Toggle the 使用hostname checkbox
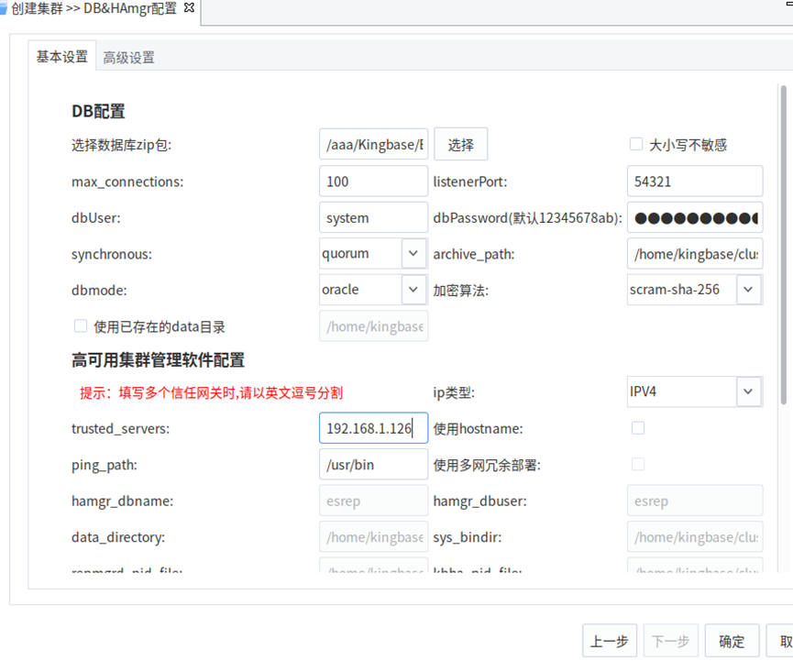The width and height of the screenshot is (793, 672). tap(638, 428)
